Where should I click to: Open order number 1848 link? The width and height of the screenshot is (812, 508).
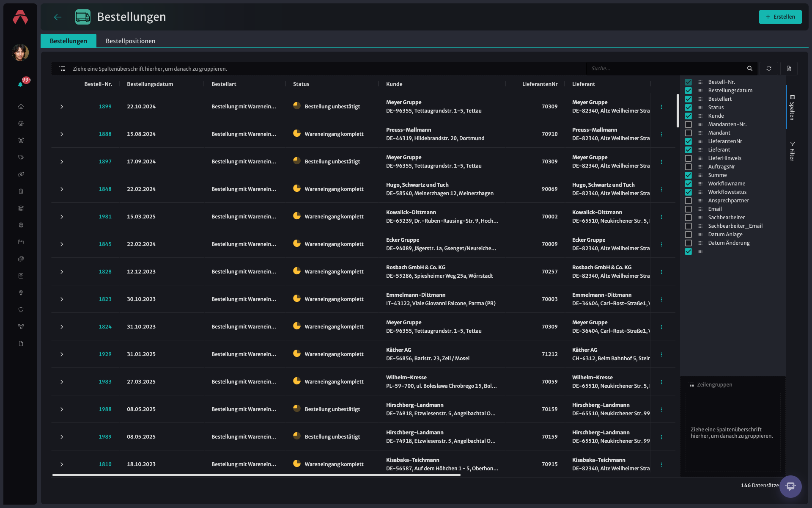[x=105, y=189]
